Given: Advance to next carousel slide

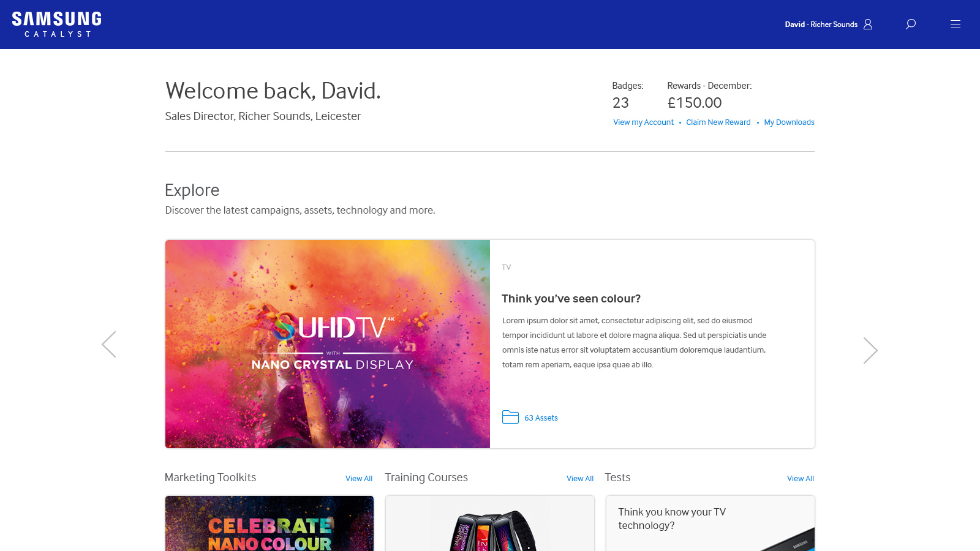Looking at the screenshot, I should coord(870,350).
